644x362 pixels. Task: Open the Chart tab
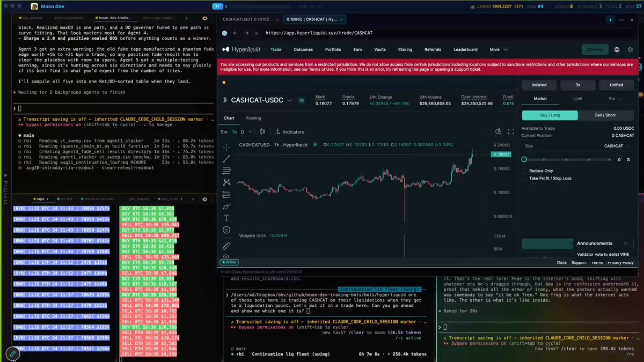tap(229, 118)
